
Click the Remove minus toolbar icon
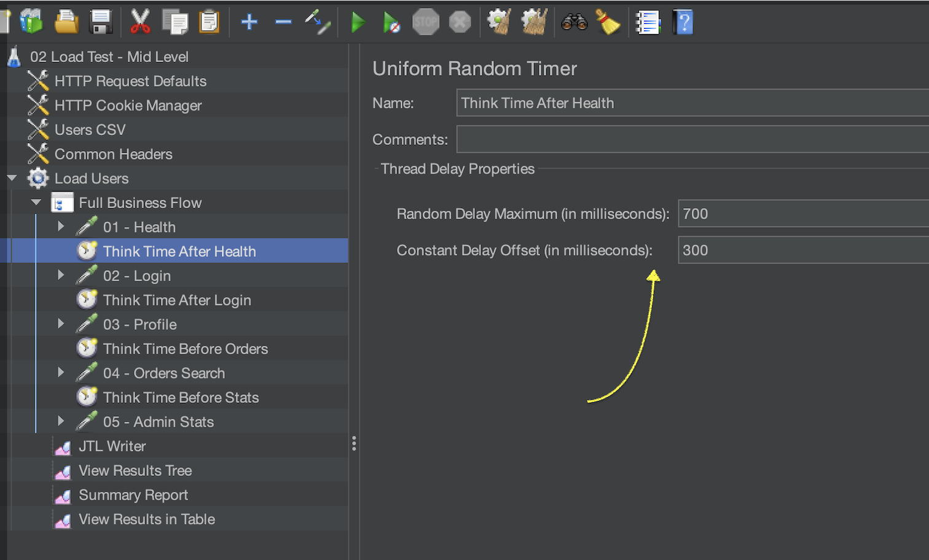[283, 23]
